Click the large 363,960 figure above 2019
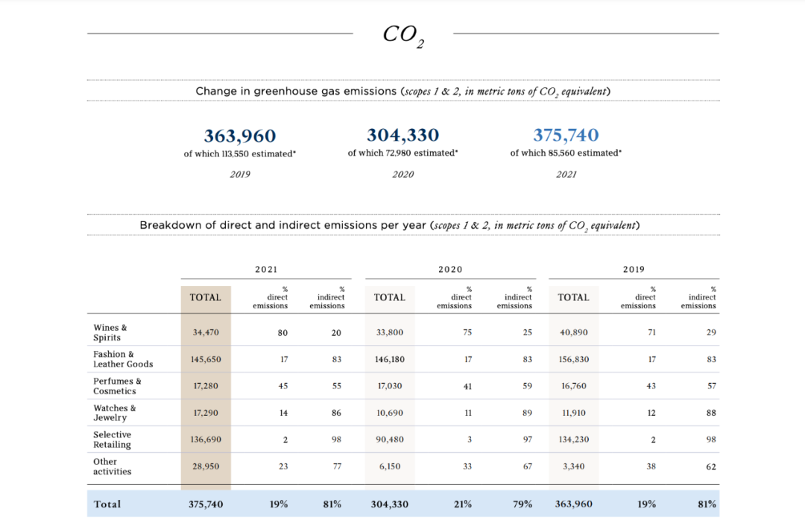The height and width of the screenshot is (532, 805). coord(239,136)
